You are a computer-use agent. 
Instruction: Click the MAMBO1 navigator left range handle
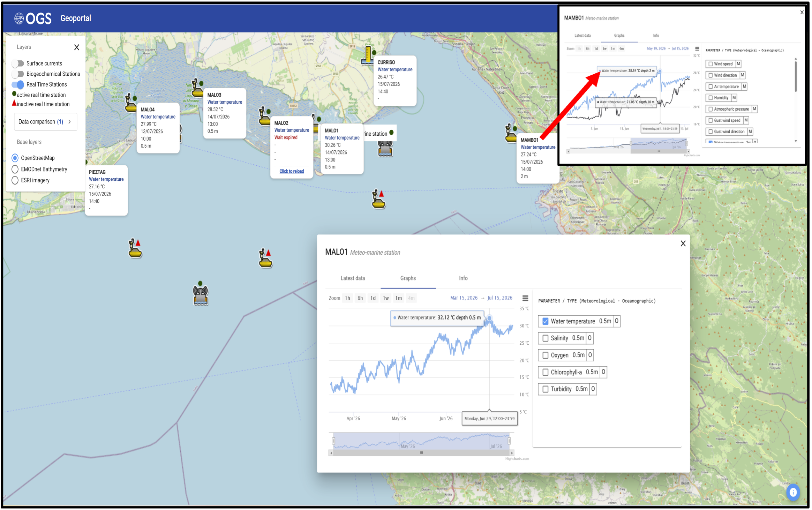(x=631, y=143)
